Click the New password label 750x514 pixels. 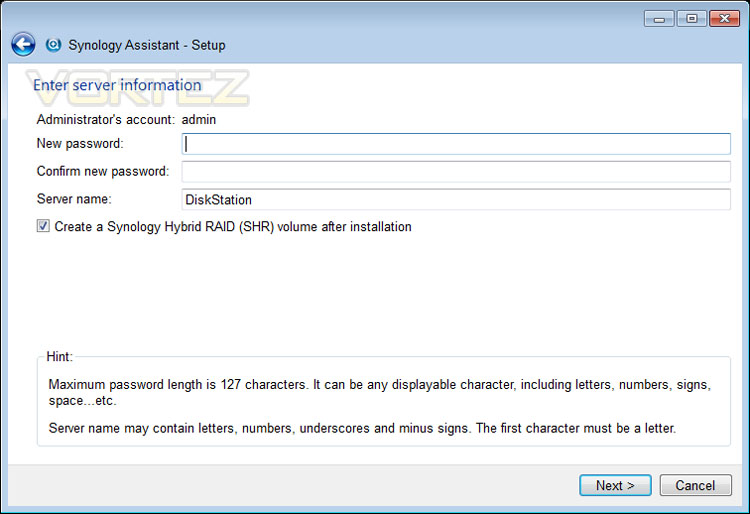pyautogui.click(x=80, y=143)
